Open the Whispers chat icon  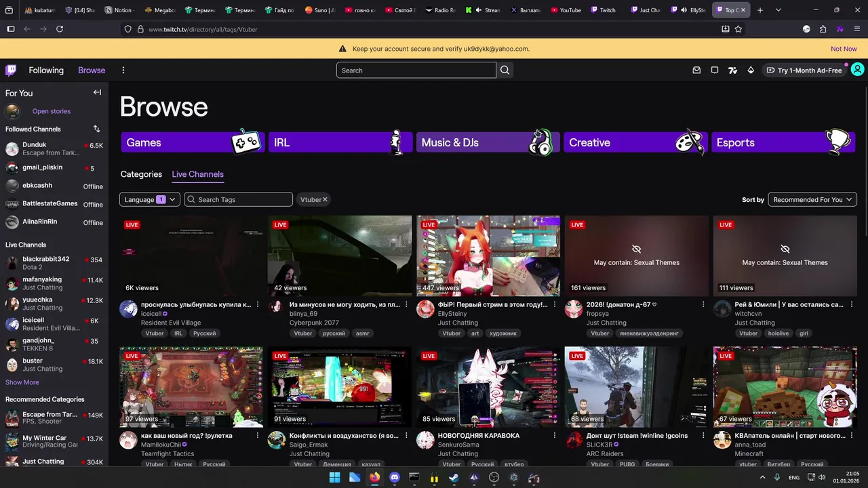pos(715,70)
